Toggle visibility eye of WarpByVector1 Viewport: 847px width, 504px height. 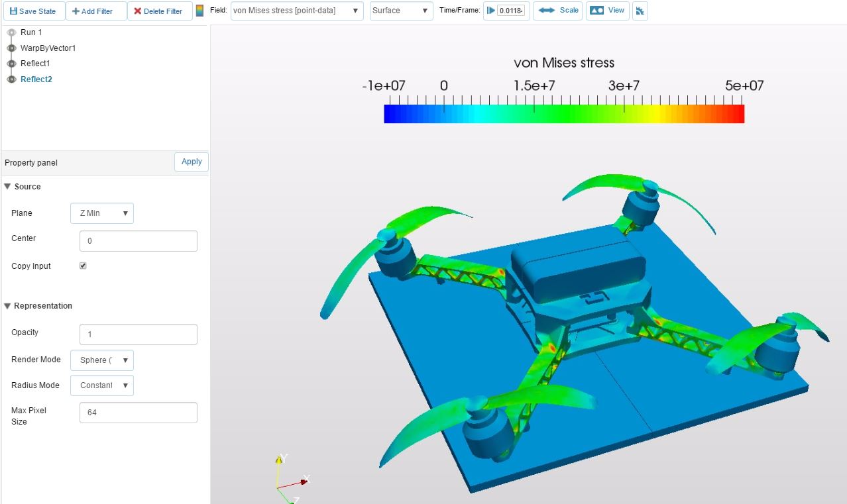[11, 48]
